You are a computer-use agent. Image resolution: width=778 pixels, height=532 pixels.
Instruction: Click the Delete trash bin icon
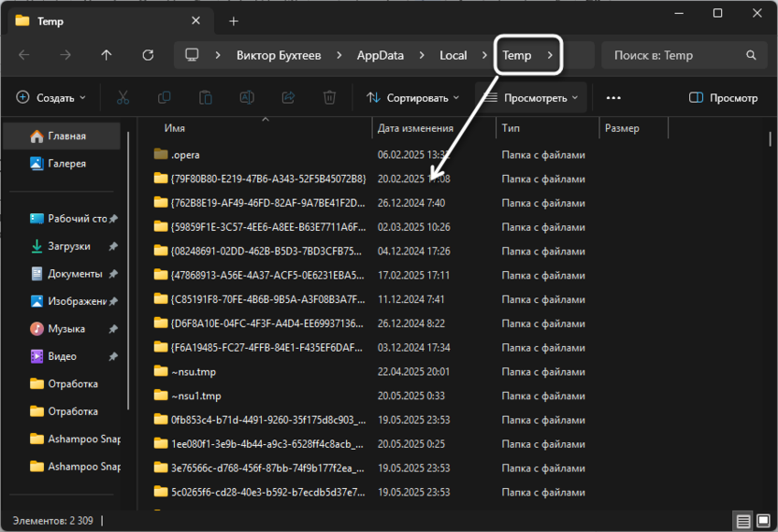[x=329, y=97]
